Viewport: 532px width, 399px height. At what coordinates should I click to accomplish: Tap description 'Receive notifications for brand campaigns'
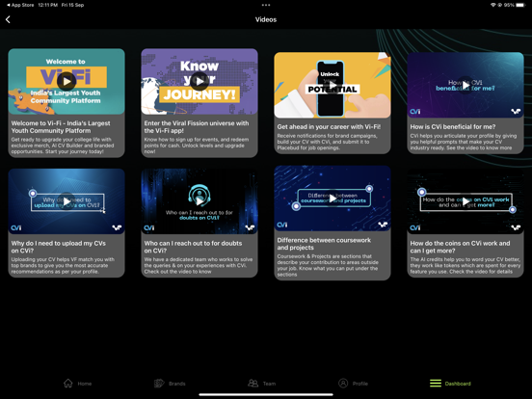point(327,142)
